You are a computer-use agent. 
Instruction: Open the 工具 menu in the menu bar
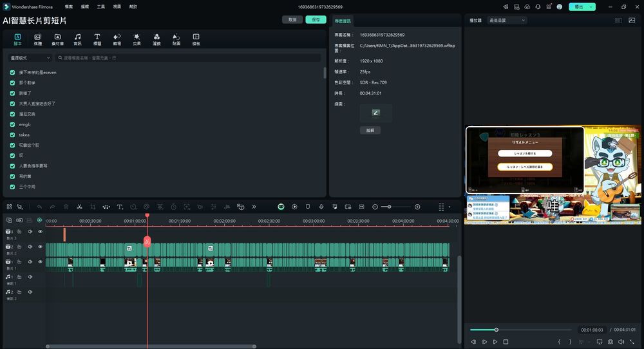coord(101,7)
